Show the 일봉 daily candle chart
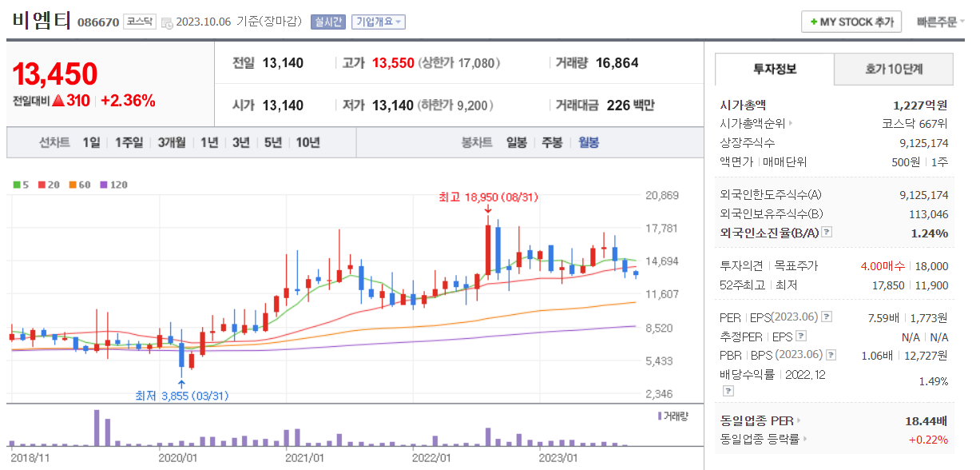The height and width of the screenshot is (470, 980). coord(517,142)
